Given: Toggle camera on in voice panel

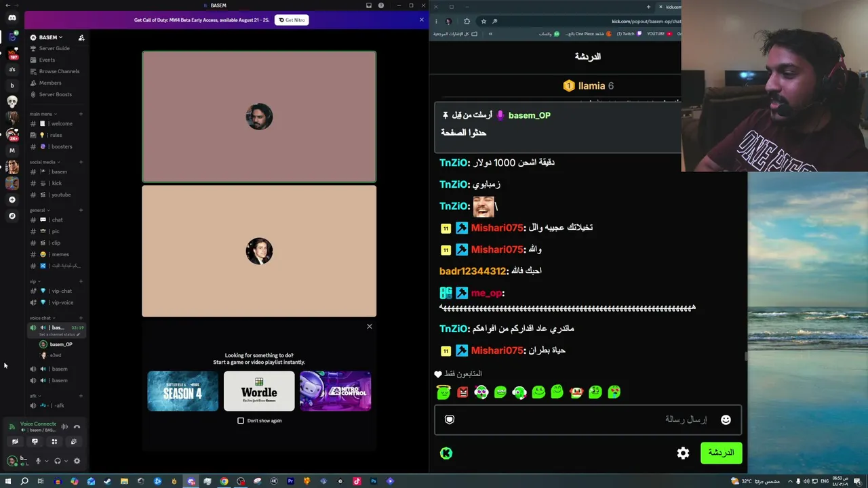Looking at the screenshot, I should click(x=15, y=441).
